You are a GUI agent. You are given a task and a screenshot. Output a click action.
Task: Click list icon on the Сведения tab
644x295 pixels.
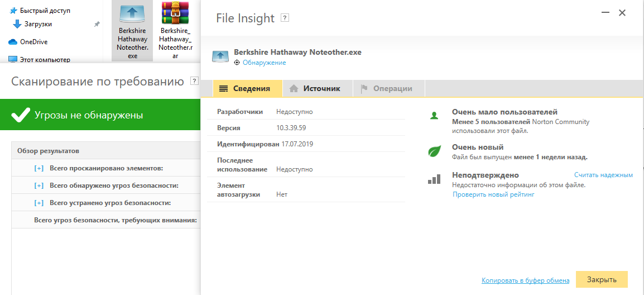[223, 88]
